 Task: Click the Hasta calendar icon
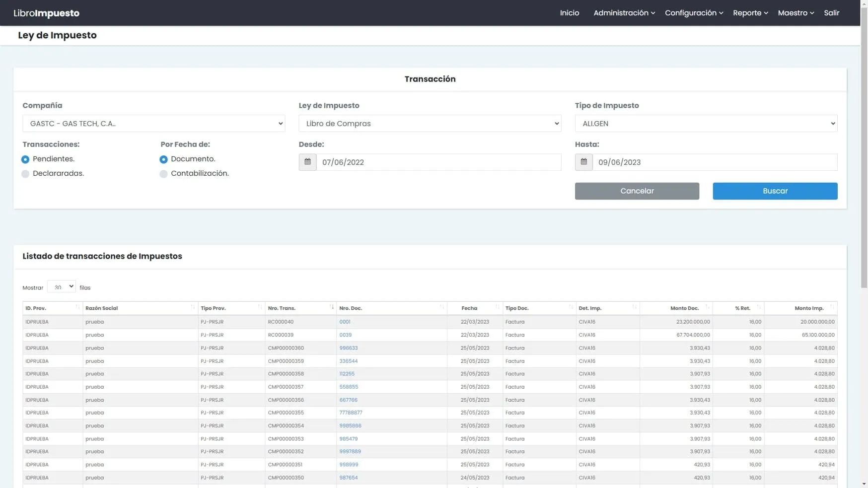point(583,162)
